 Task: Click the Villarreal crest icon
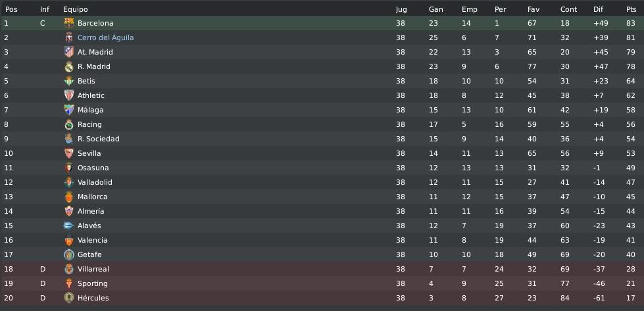pos(69,269)
